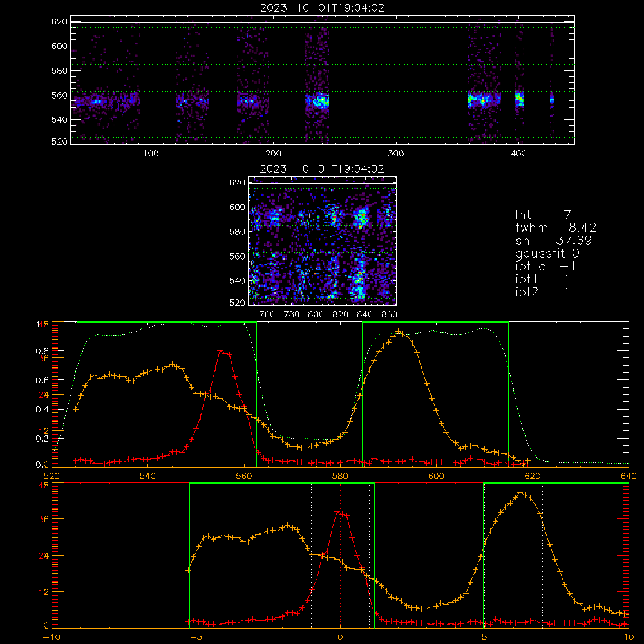
Task: Click x-axis label 640 on profile plot
Action: tap(629, 476)
